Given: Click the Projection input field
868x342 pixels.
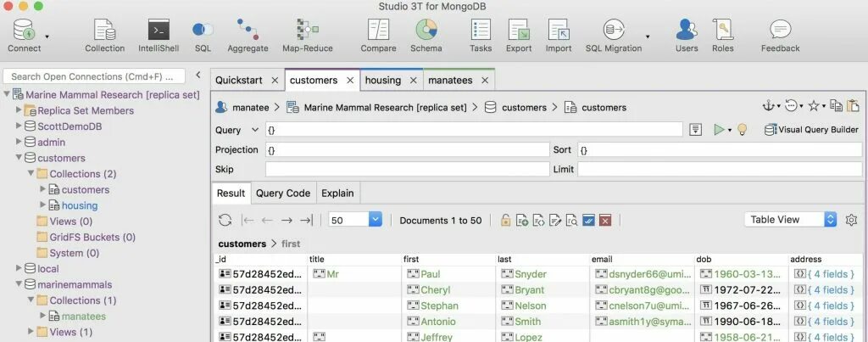Looking at the screenshot, I should (408, 150).
